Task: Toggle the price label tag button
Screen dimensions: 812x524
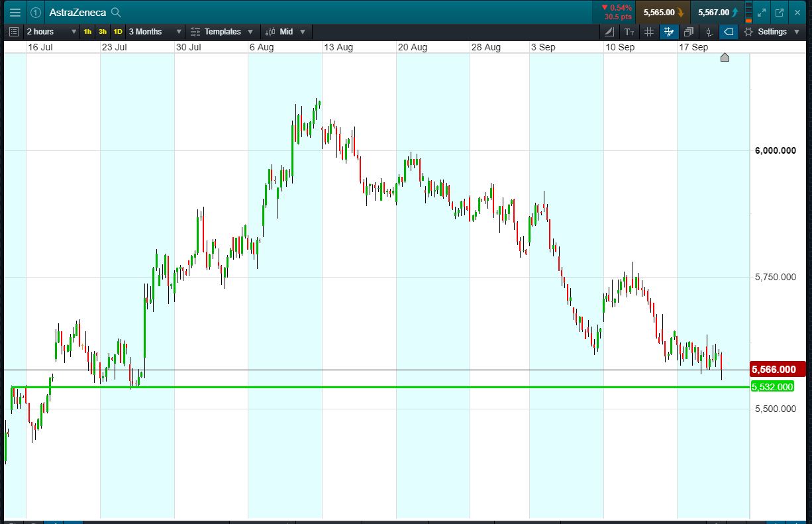Action: pos(729,32)
